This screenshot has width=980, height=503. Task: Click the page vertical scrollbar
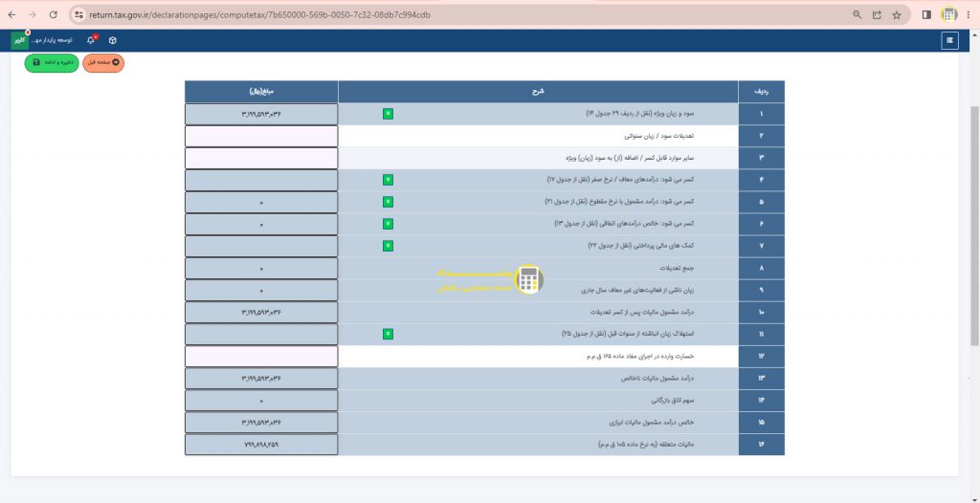975,225
